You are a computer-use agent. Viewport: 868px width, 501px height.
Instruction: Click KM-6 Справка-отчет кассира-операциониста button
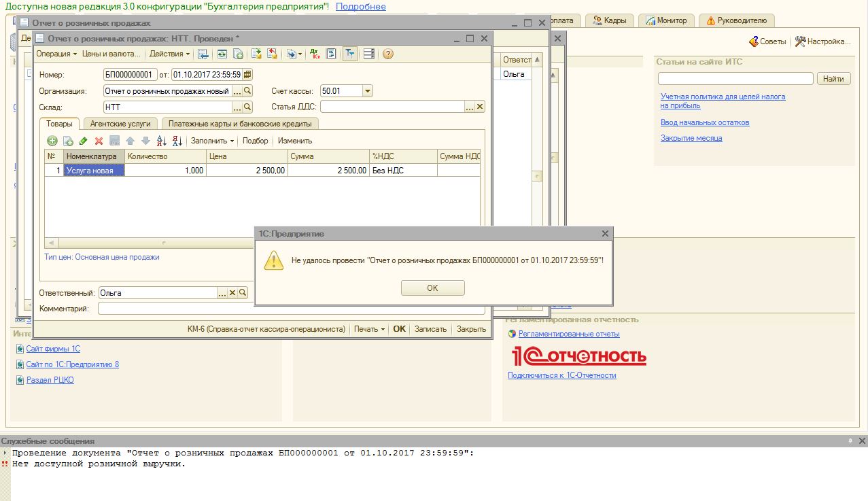click(266, 329)
